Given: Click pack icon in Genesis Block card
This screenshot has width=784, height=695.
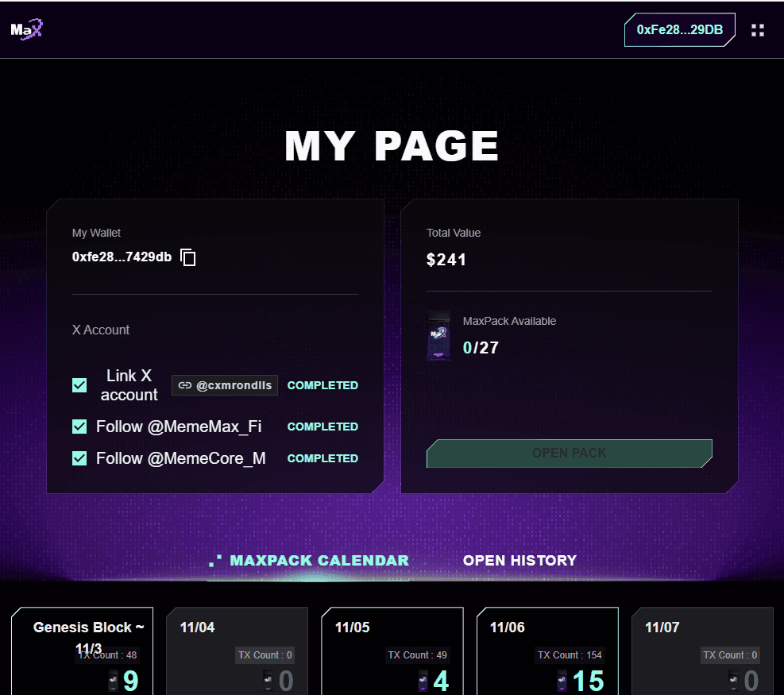Looking at the screenshot, I should [x=113, y=681].
